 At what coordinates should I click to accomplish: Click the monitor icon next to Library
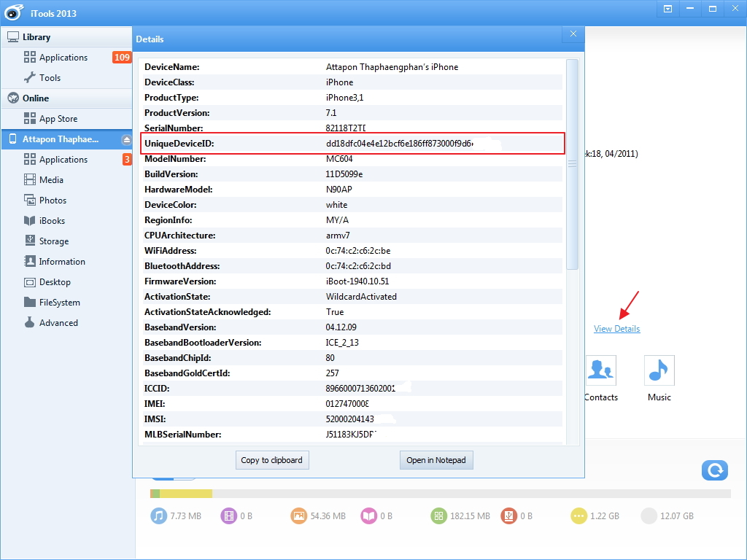click(x=13, y=37)
